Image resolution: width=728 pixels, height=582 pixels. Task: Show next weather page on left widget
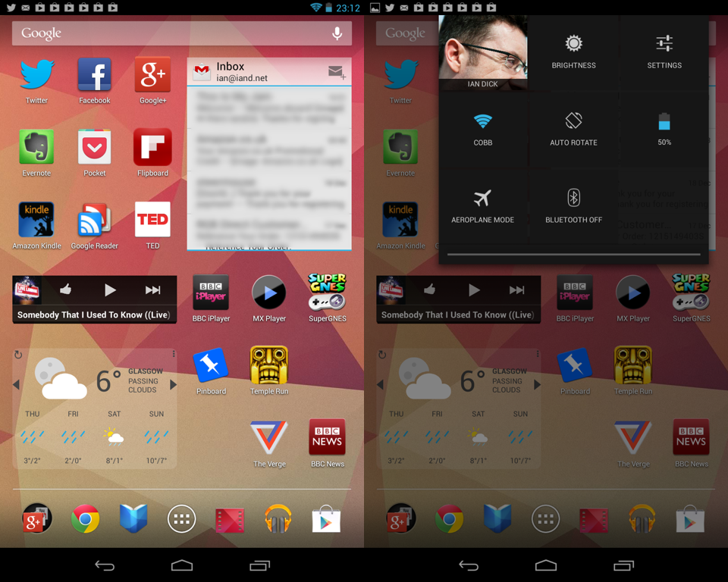point(173,384)
